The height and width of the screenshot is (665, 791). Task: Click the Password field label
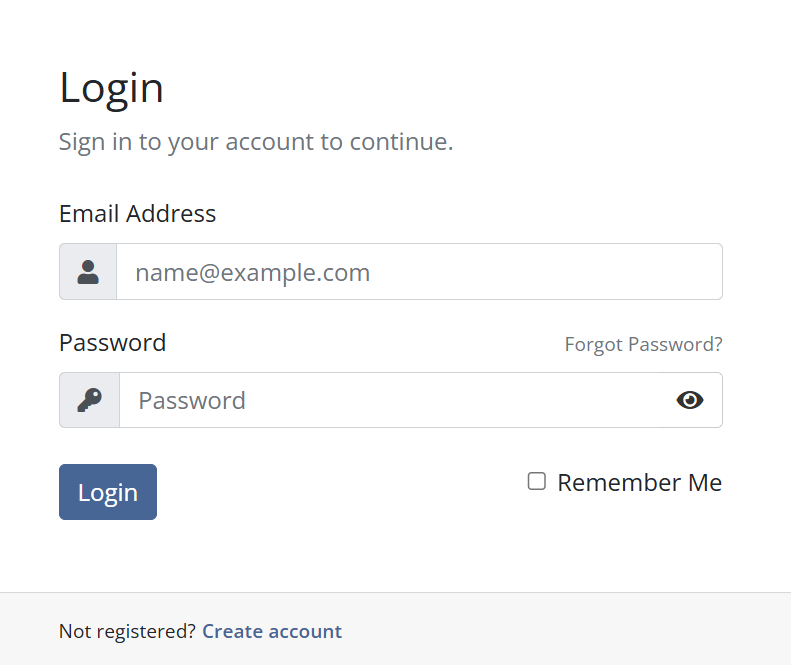point(112,343)
